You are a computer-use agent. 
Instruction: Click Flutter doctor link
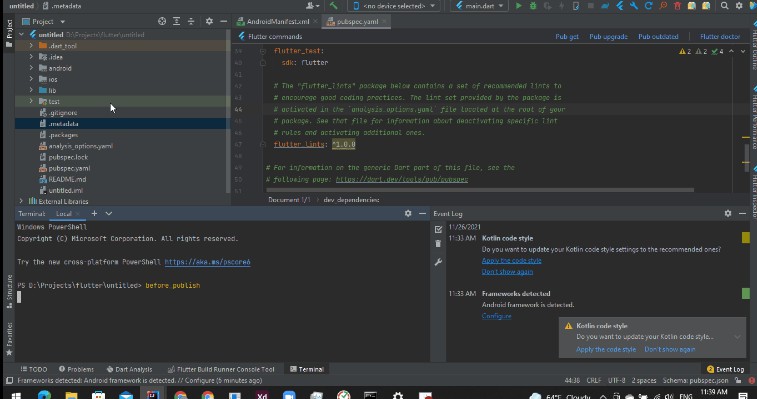point(720,36)
